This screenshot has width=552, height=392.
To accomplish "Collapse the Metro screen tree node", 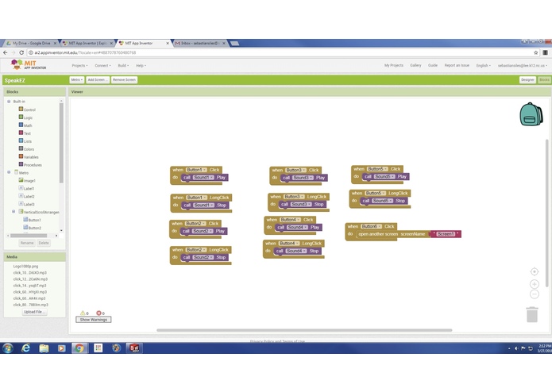I will pos(9,172).
